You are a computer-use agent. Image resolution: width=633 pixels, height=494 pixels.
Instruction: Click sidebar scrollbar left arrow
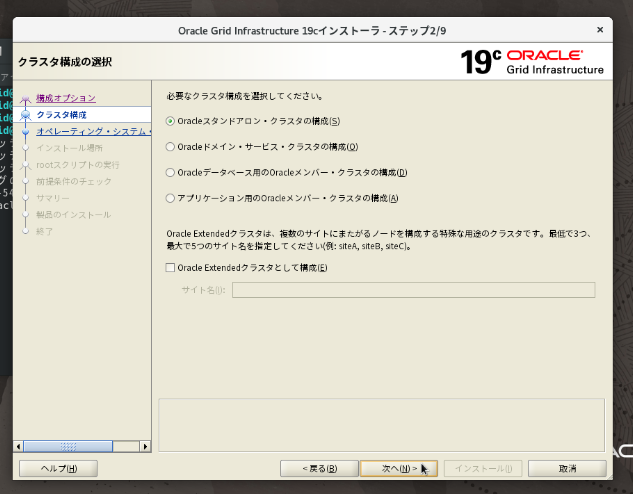(x=18, y=446)
